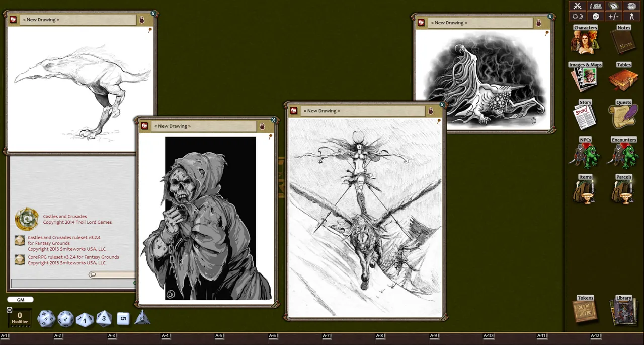Click pin icon under lock in bird window

150,30
